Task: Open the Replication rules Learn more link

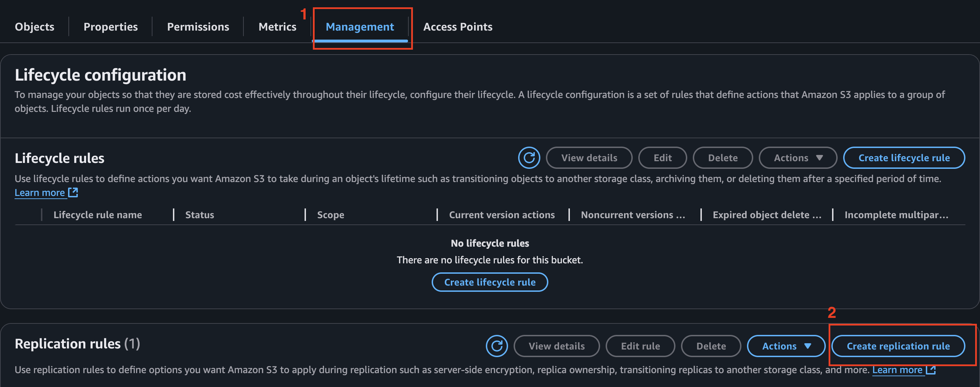Action: click(x=897, y=370)
